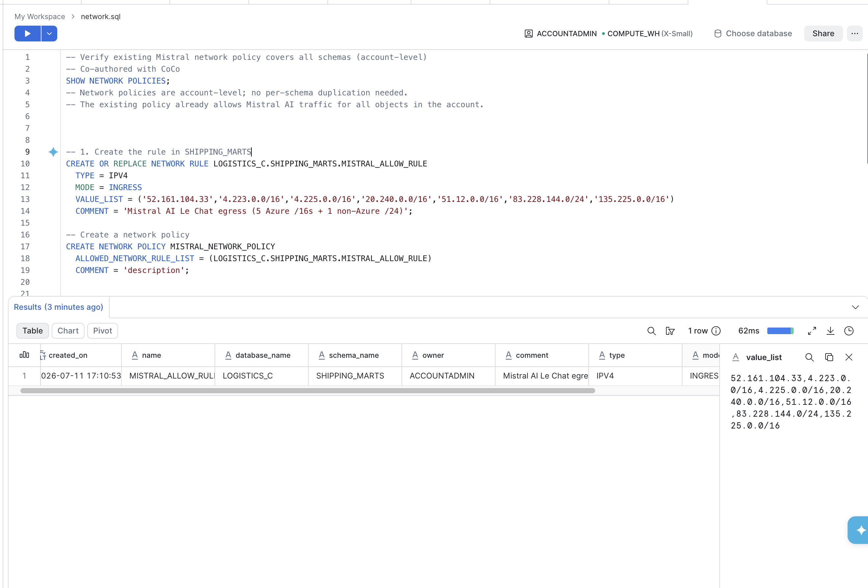
Task: Click the horizontal results scrollbar
Action: [x=308, y=391]
